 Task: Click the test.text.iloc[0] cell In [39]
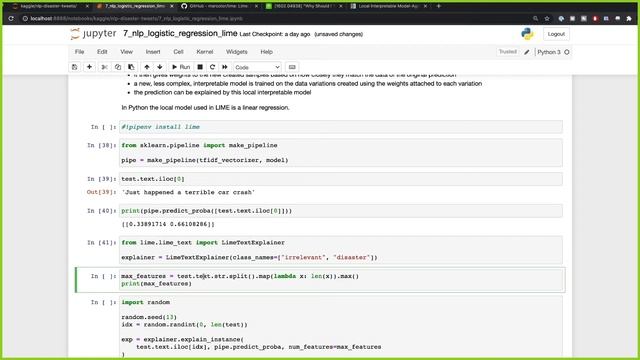(x=341, y=179)
